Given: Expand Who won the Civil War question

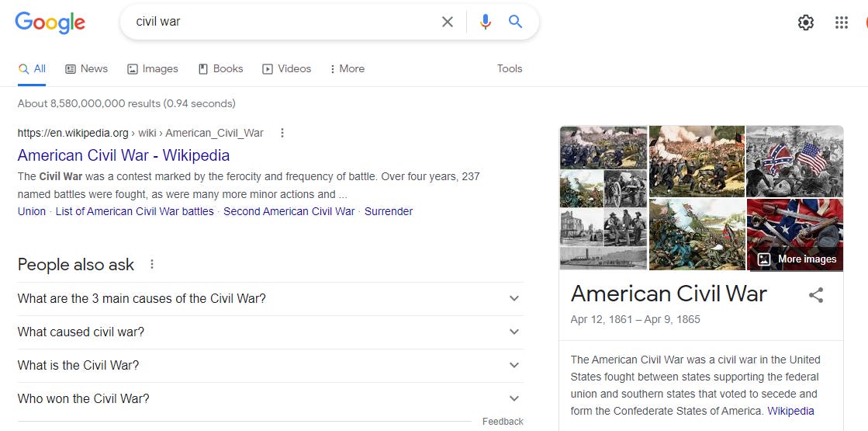Looking at the screenshot, I should [270, 398].
